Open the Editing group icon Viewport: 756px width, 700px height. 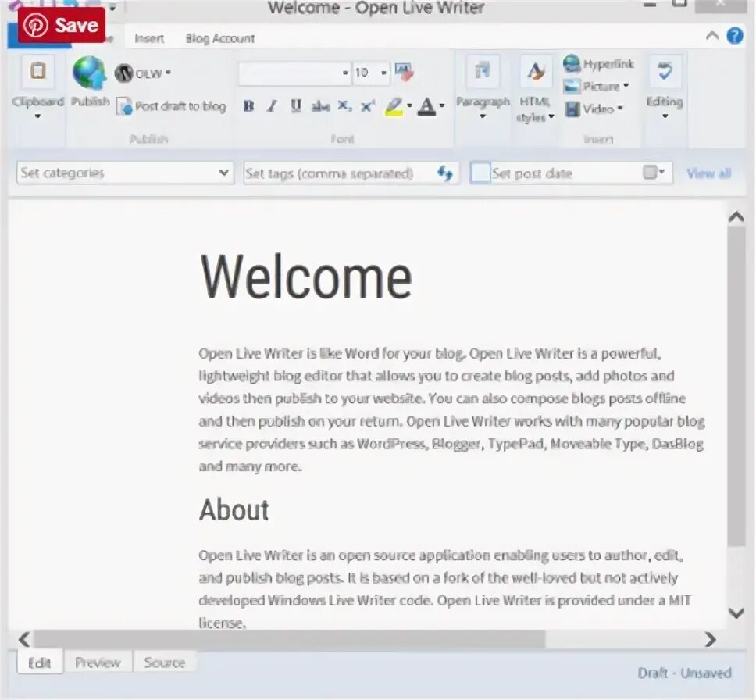coord(665,71)
